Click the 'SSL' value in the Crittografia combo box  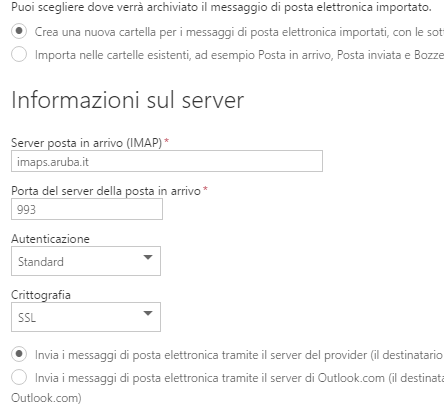[27, 318]
